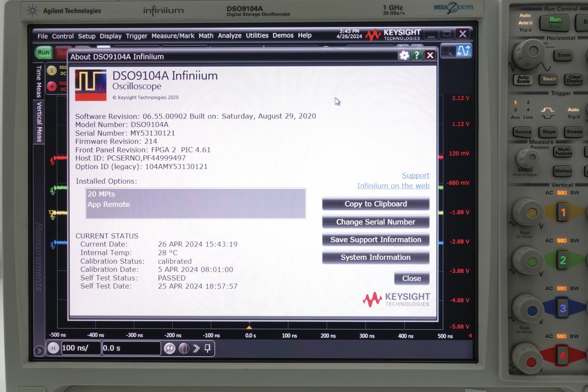588x392 pixels.
Task: Push the front-panel Clear Display button
Action: 574,79
